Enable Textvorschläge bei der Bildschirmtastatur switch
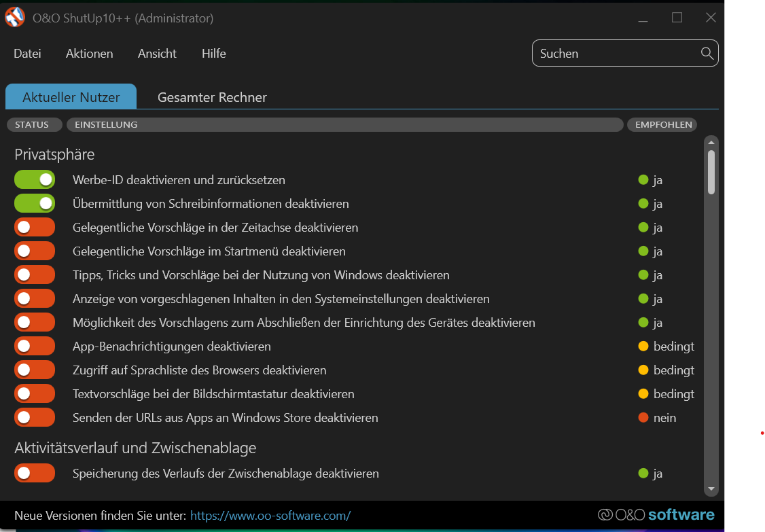Screen dimensions: 765x532 coord(35,394)
